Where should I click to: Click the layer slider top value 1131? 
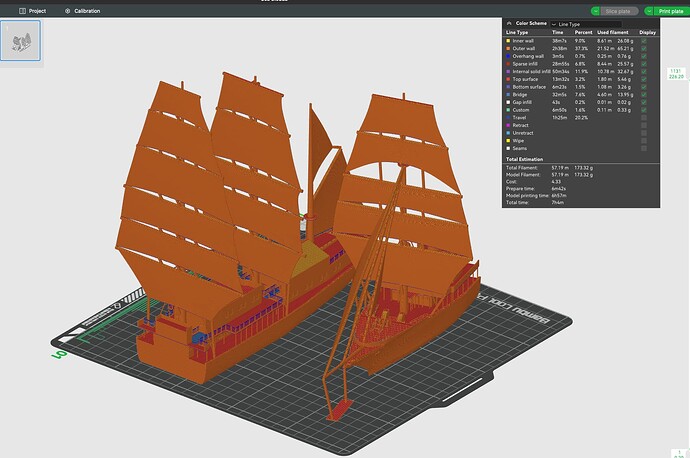point(675,71)
